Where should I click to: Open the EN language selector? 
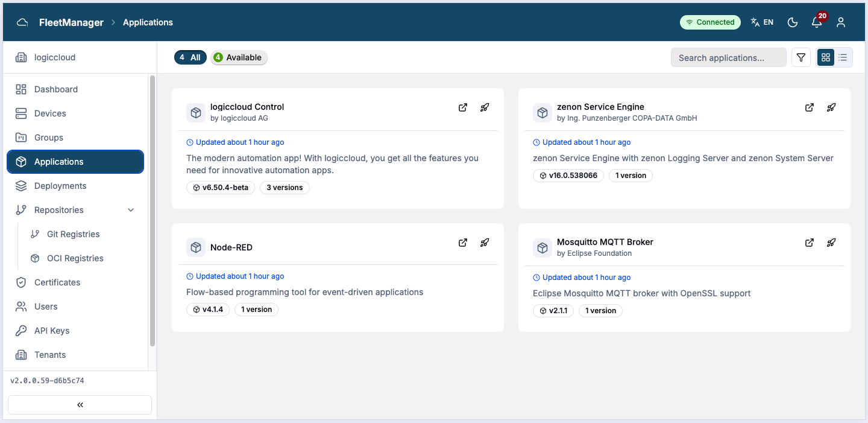tap(762, 22)
